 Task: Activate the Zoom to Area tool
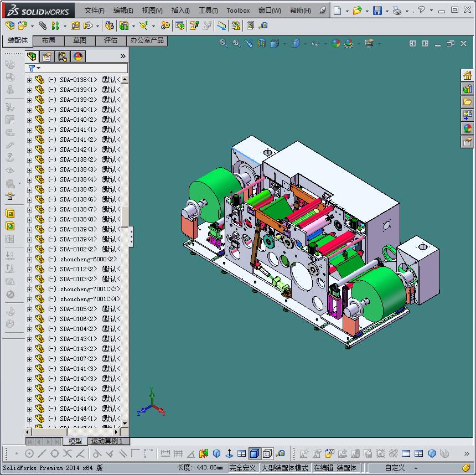[x=235, y=43]
